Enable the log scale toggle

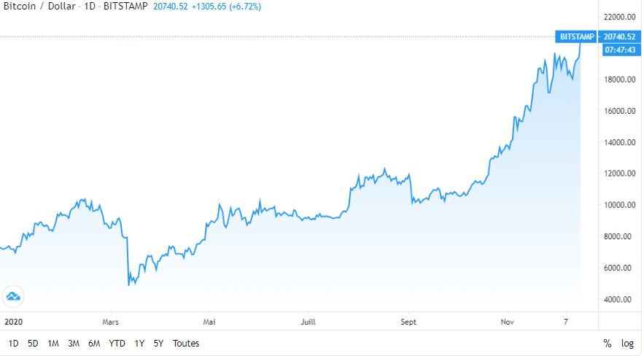627,343
